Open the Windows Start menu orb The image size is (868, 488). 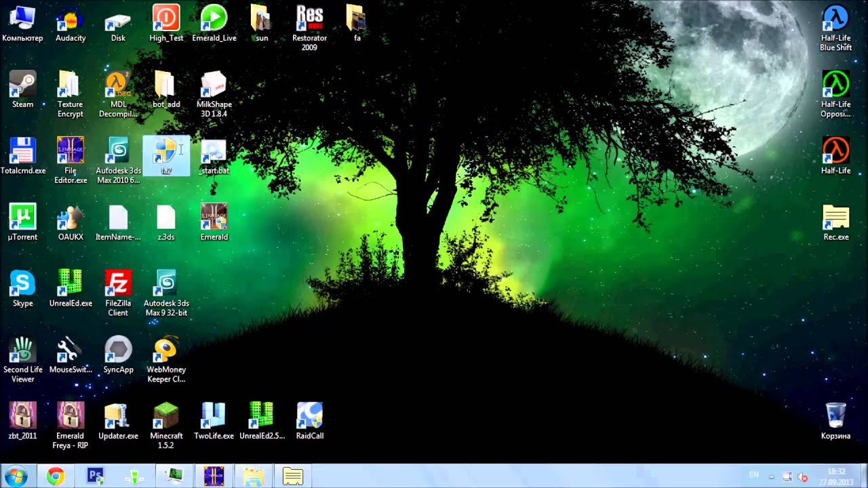pyautogui.click(x=15, y=476)
